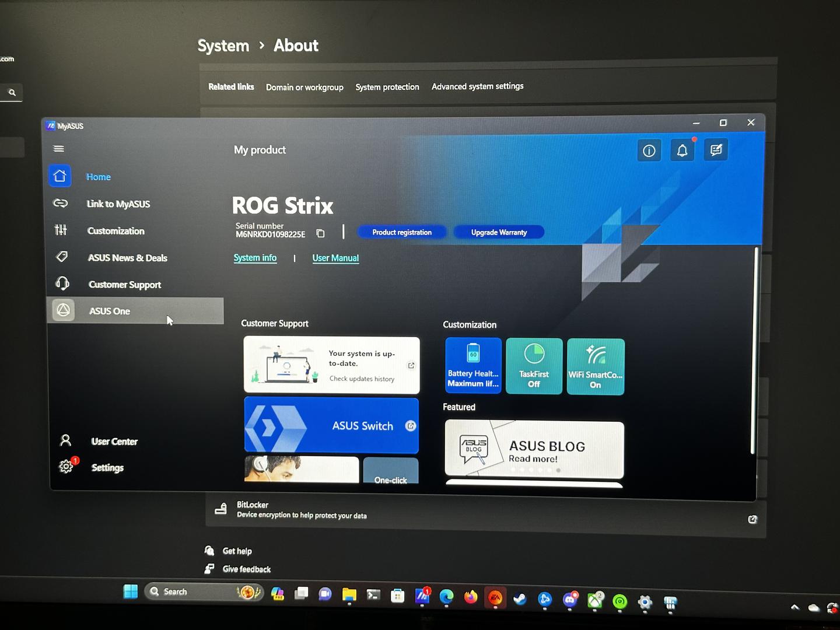This screenshot has height=630, width=840.
Task: Open the EA app from the taskbar
Action: (495, 597)
